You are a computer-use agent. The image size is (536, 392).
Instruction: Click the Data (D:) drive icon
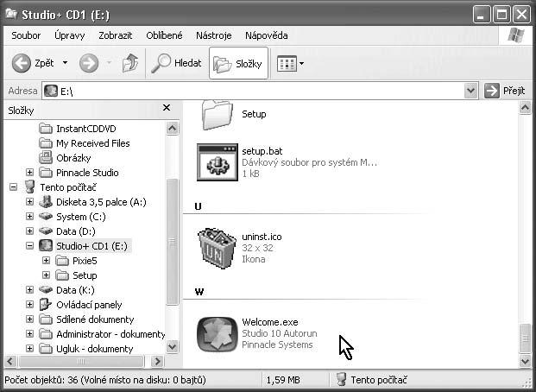[x=46, y=231]
